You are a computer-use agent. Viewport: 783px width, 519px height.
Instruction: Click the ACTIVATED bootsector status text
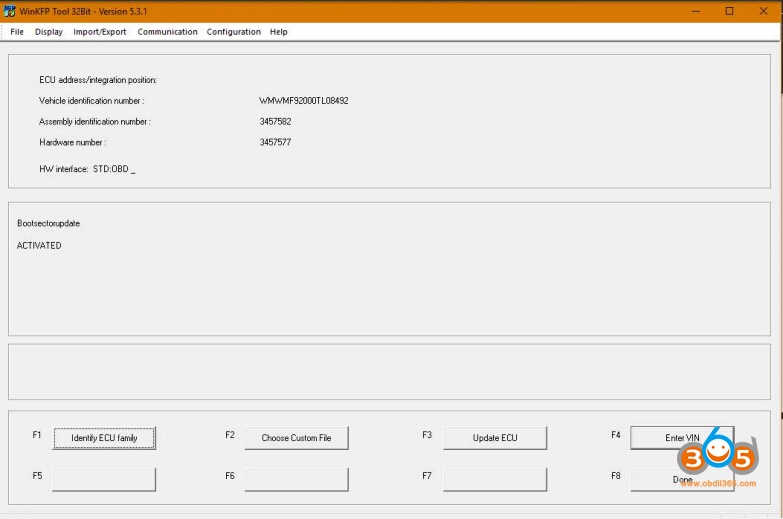[39, 245]
